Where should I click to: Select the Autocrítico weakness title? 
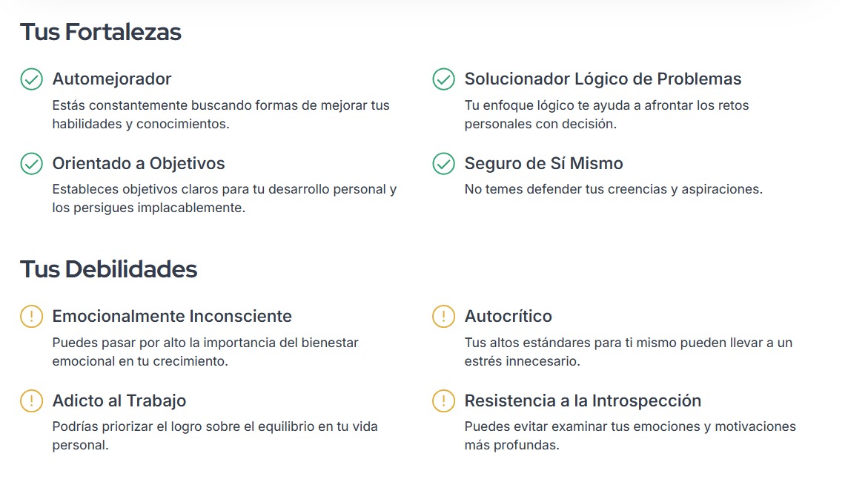(x=508, y=316)
